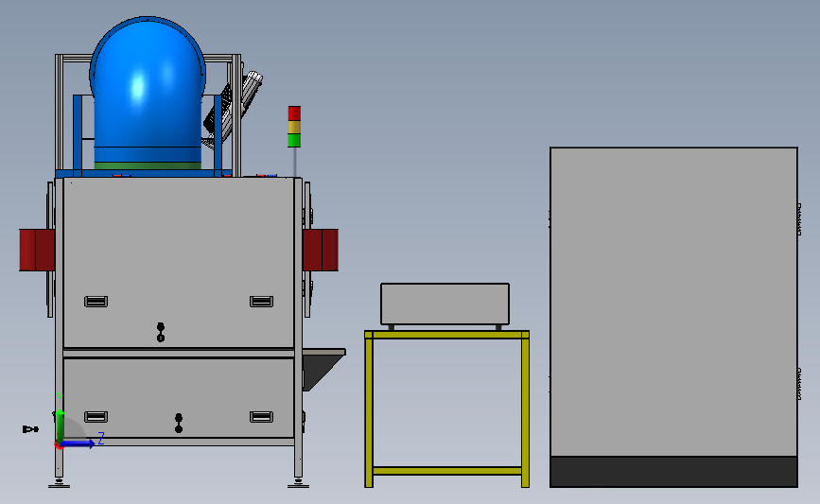Select the large gray cabinet body on the right
Screen dimensions: 820x504
click(673, 302)
